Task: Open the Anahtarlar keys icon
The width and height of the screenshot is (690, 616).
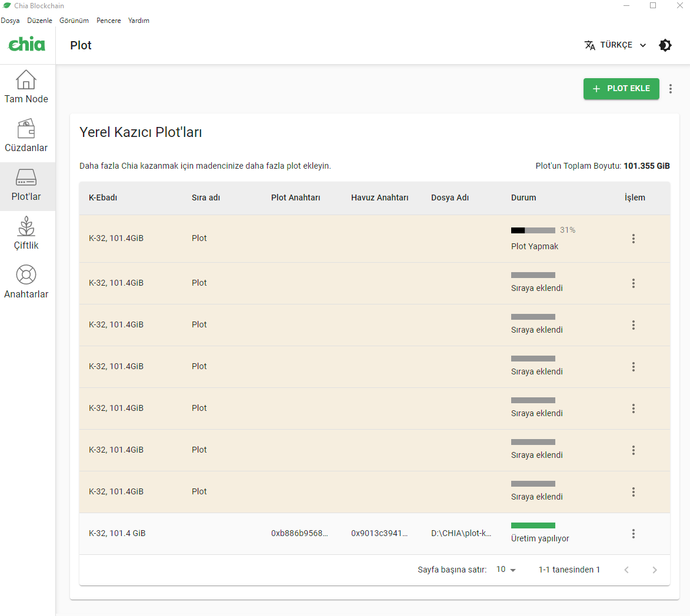Action: tap(26, 275)
